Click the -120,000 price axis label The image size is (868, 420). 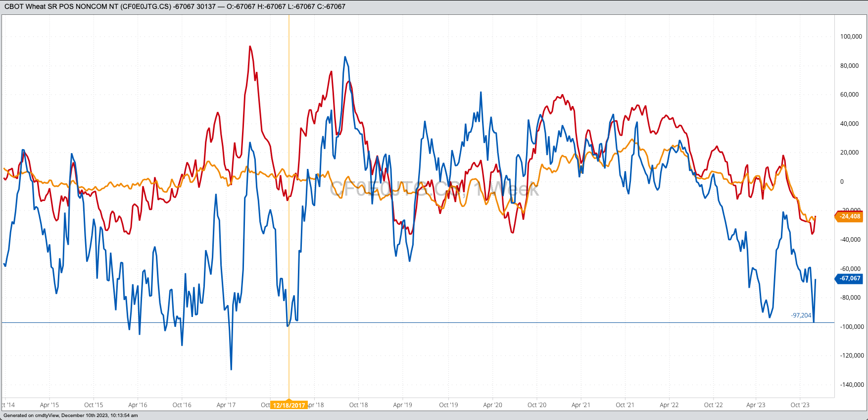pyautogui.click(x=851, y=356)
